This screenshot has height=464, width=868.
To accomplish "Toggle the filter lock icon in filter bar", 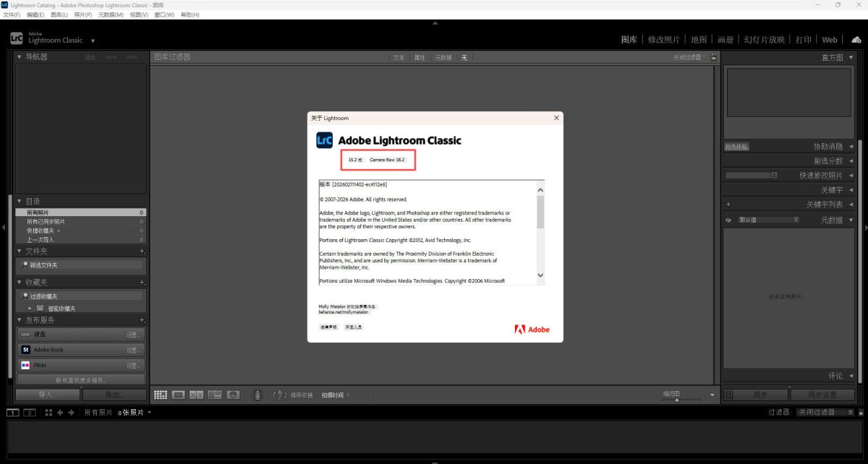I will (x=713, y=57).
